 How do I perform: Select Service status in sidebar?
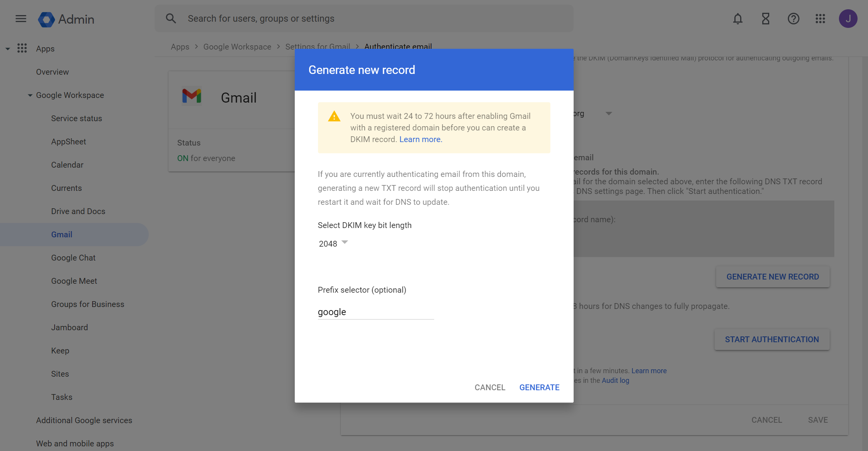pyautogui.click(x=77, y=118)
